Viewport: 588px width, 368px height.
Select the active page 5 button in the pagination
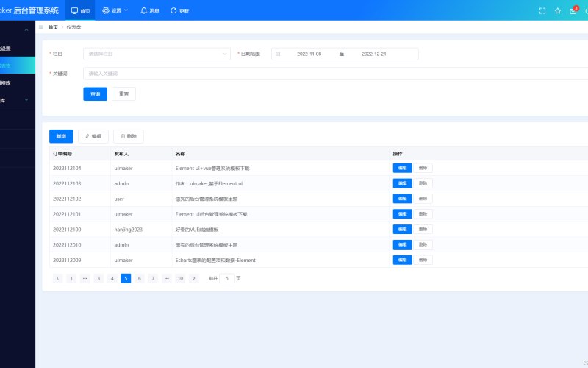pyautogui.click(x=126, y=278)
